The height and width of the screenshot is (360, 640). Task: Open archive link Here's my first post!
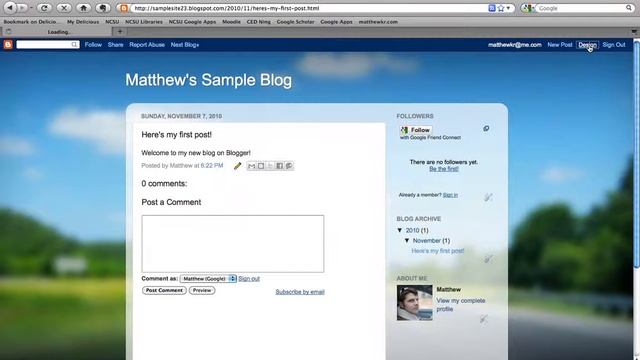pos(438,251)
